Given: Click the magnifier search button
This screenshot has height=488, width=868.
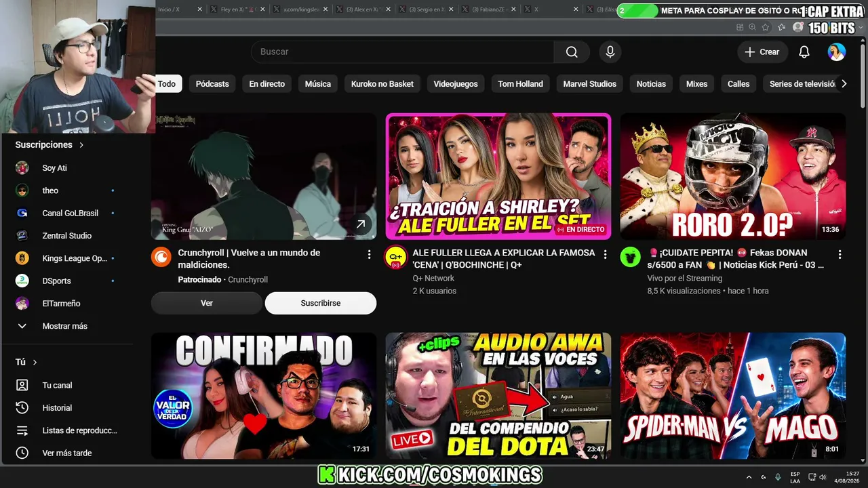Looking at the screenshot, I should coord(572,52).
